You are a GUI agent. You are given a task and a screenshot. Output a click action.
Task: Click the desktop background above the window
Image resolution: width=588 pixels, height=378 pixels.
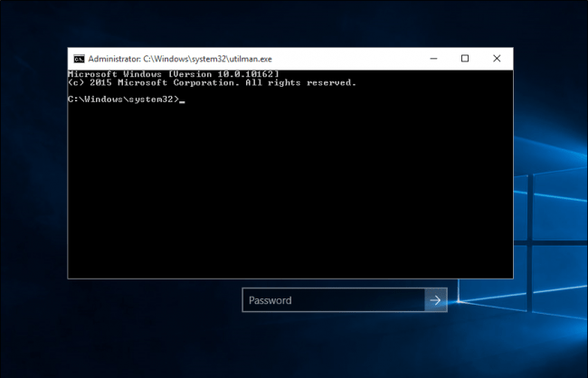(289, 23)
